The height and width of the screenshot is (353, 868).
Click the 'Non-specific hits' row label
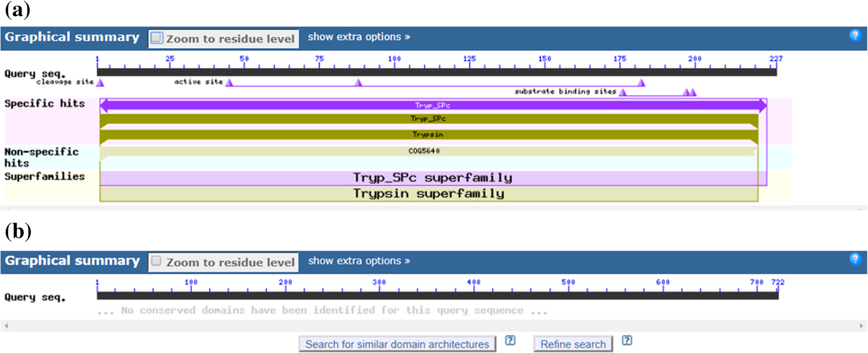[41, 157]
